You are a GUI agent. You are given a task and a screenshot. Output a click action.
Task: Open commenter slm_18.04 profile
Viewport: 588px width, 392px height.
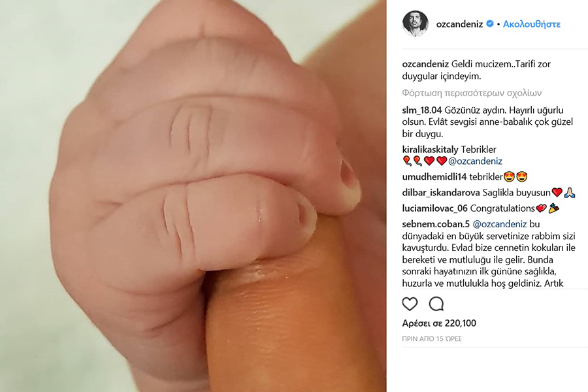pyautogui.click(x=422, y=110)
